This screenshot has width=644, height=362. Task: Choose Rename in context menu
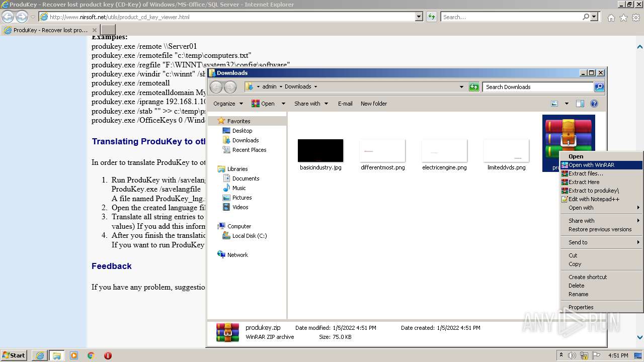click(x=602, y=294)
